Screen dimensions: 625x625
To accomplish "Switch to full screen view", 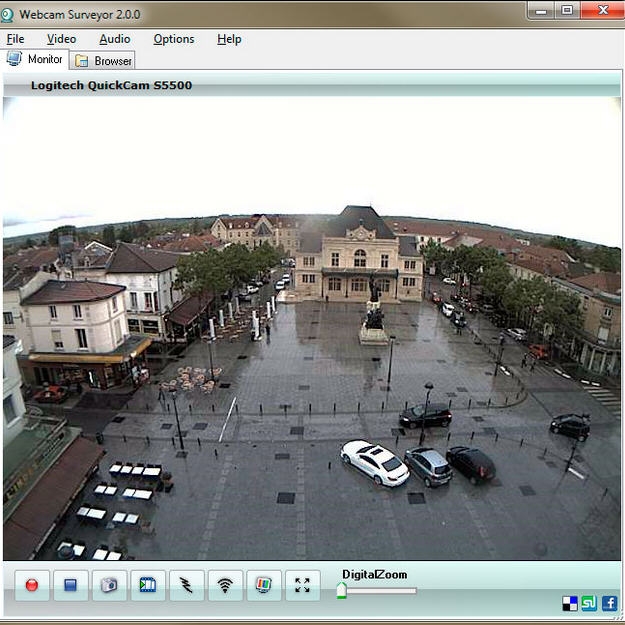I will click(302, 585).
